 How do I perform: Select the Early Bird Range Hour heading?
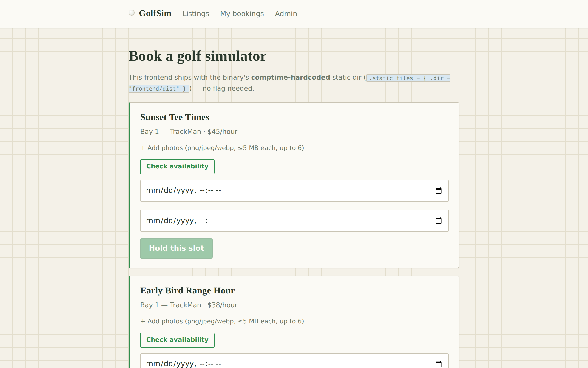(187, 290)
